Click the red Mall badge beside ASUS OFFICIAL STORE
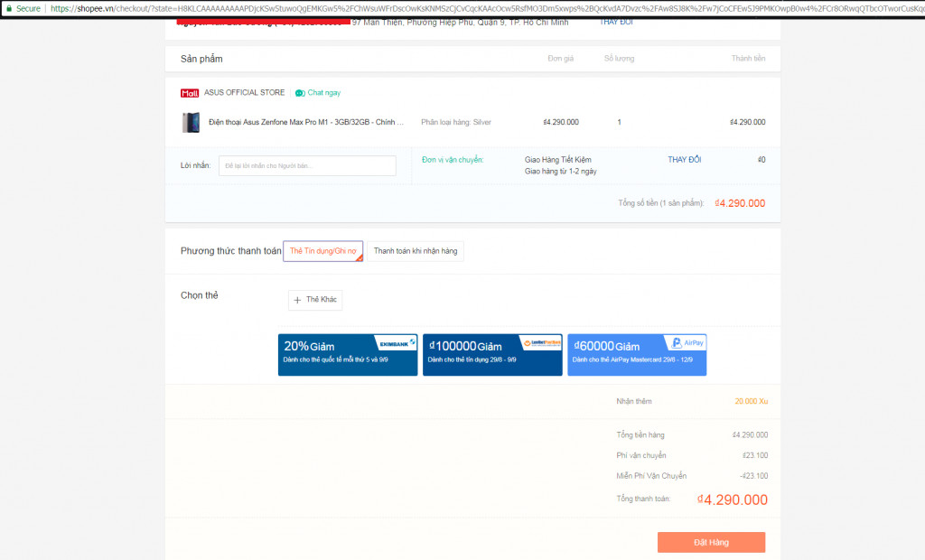Screen dimensions: 925x560 190,92
